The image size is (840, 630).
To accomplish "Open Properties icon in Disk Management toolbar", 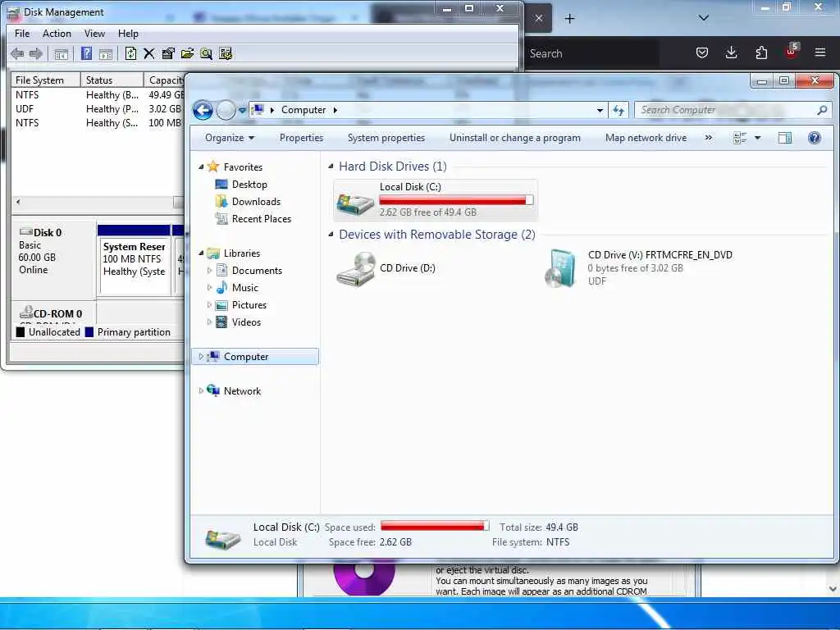I will click(x=168, y=53).
